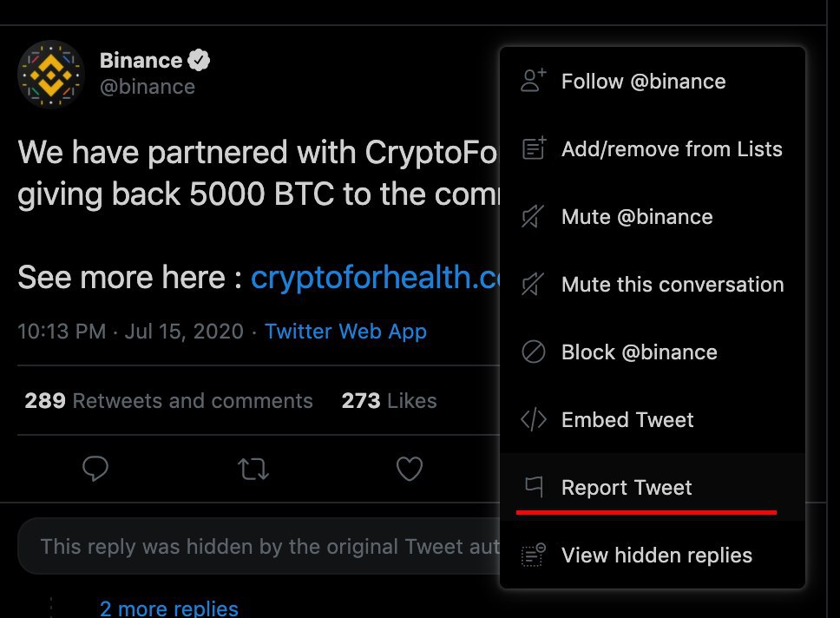Click the Twitter Web App source link
This screenshot has width=840, height=618.
345,332
